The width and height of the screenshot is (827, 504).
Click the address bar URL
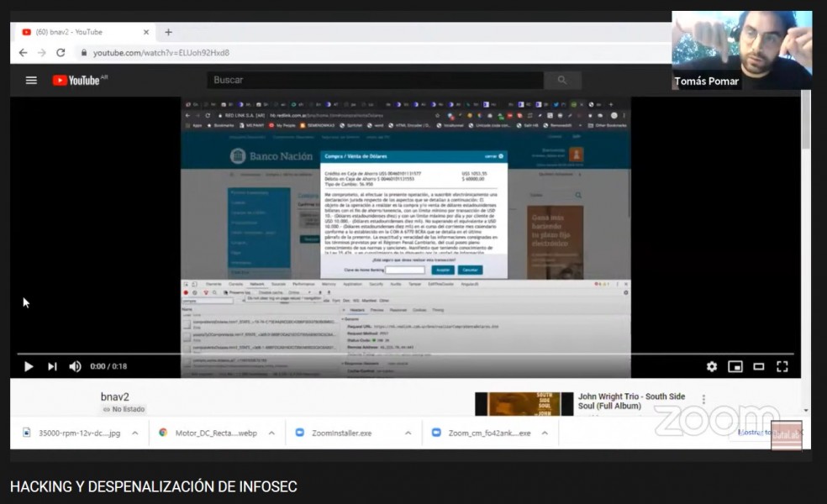click(161, 53)
